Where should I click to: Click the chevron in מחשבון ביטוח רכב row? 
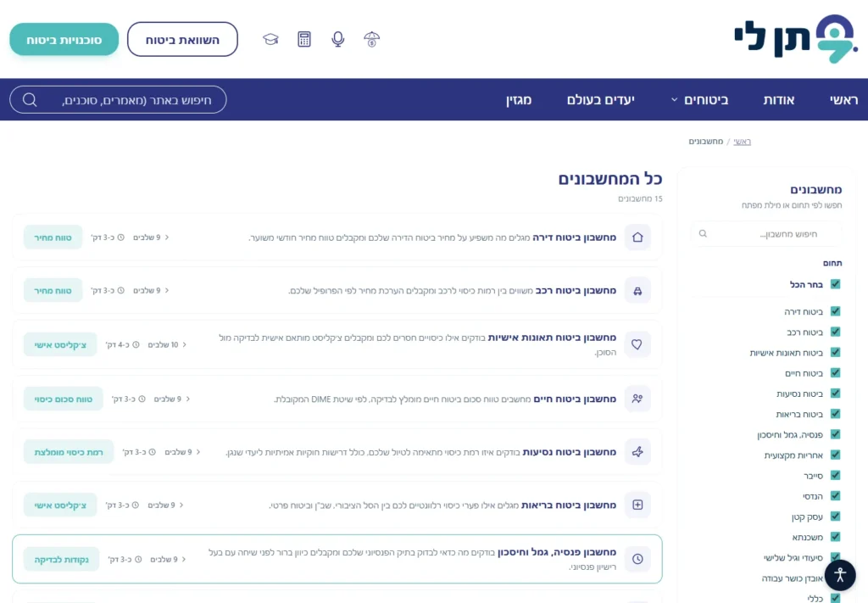[167, 291]
